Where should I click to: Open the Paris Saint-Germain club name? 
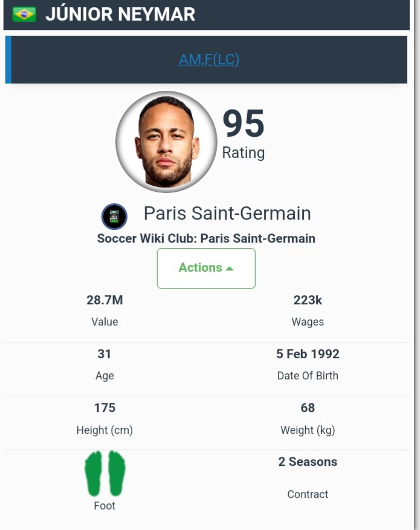coord(227,214)
